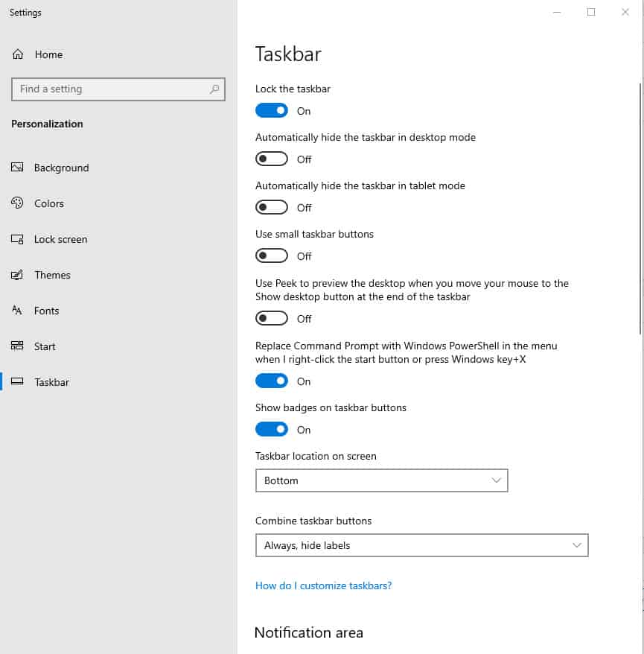Click the Taskbar page heading
Screen dimensions: 644x654
(288, 54)
